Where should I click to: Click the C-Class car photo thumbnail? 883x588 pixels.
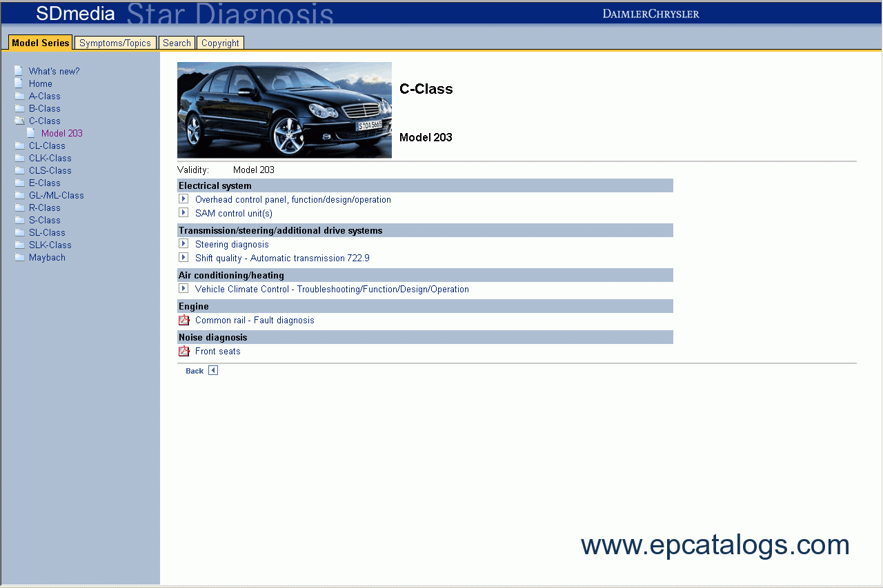click(284, 110)
